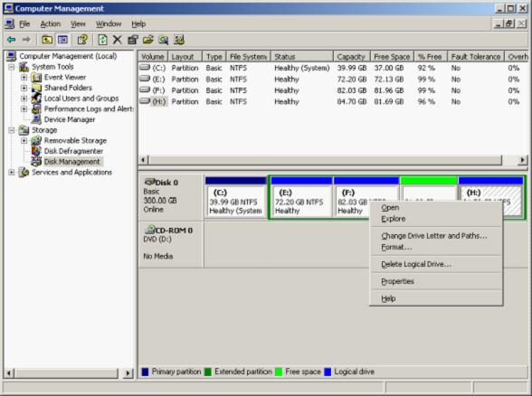Click volume list scrollbar right arrow
The height and width of the screenshot is (396, 532).
click(523, 160)
